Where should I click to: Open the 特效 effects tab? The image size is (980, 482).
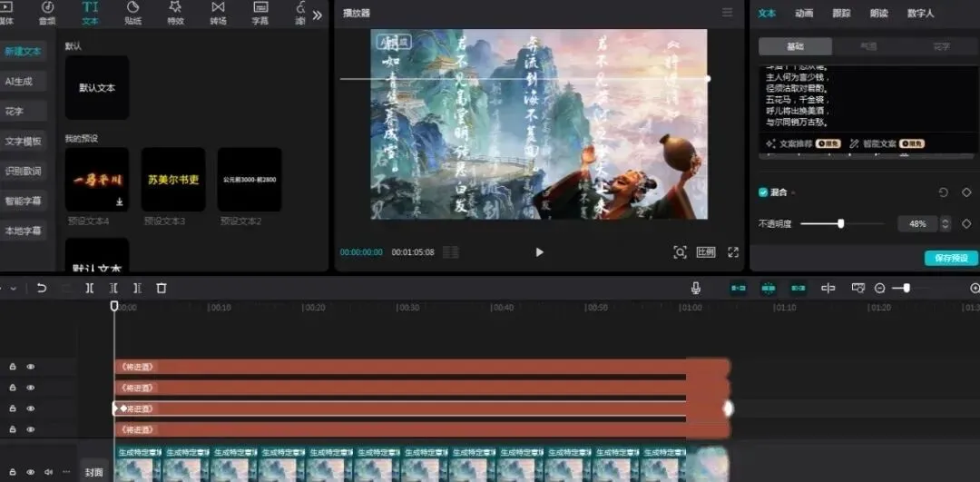(x=176, y=13)
